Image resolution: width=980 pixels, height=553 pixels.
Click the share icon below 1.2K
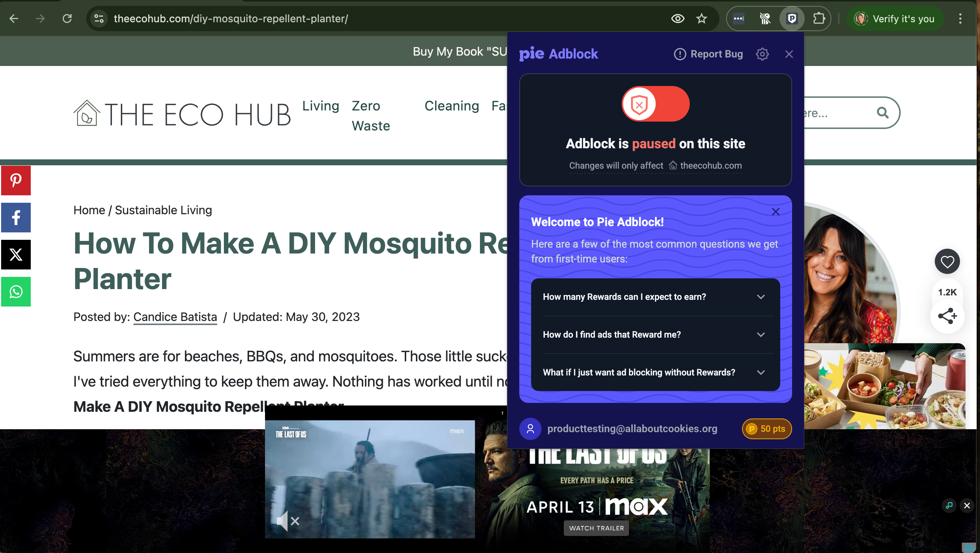[x=947, y=316]
